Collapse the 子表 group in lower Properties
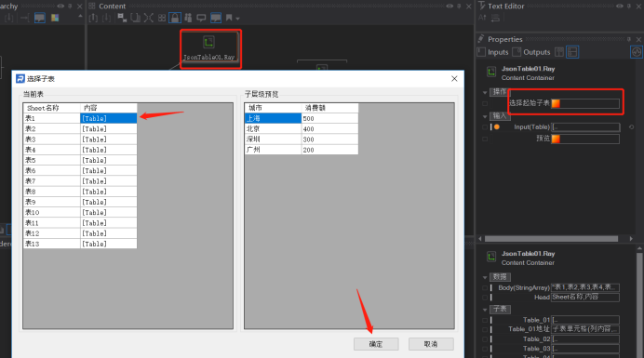 (485, 310)
